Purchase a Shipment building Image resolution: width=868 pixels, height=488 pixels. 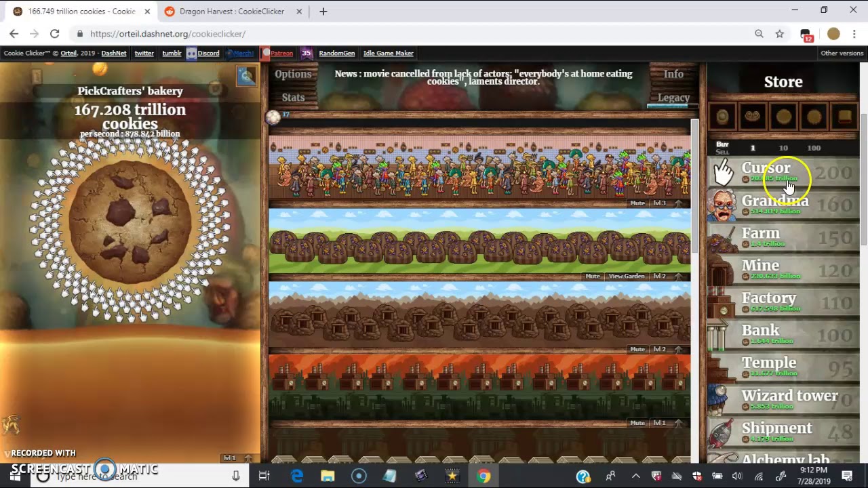tap(783, 432)
